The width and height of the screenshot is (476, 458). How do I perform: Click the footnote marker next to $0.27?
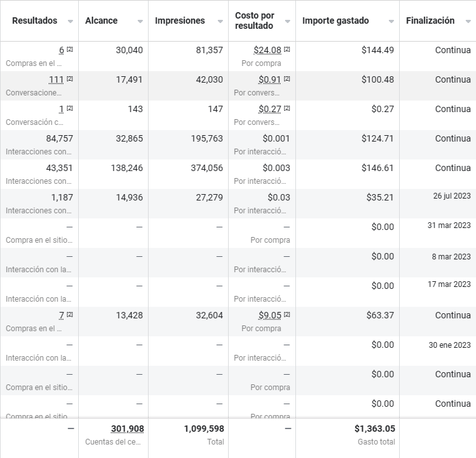pyautogui.click(x=287, y=108)
